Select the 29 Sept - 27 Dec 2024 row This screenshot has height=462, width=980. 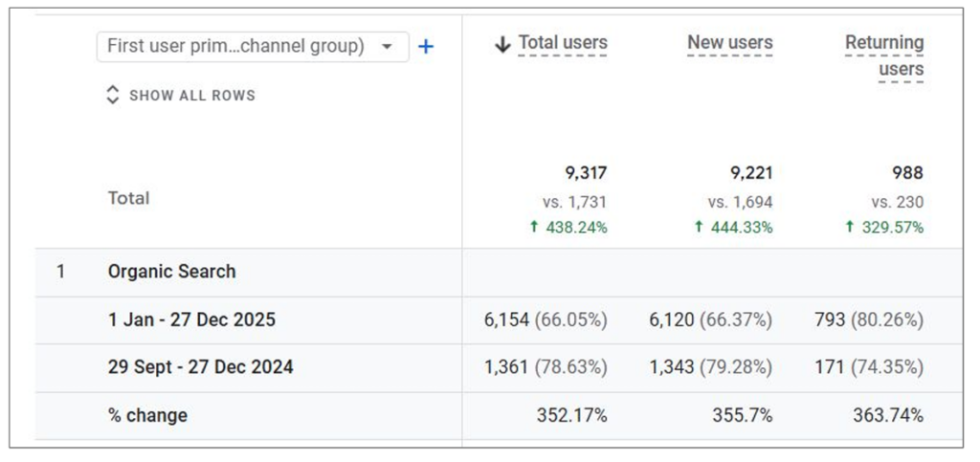coord(200,367)
